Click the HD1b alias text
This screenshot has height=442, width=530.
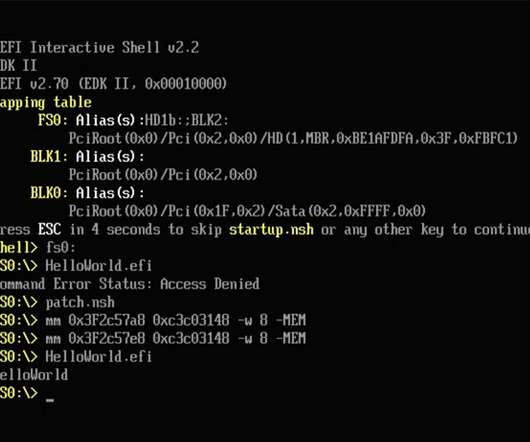tap(161, 120)
